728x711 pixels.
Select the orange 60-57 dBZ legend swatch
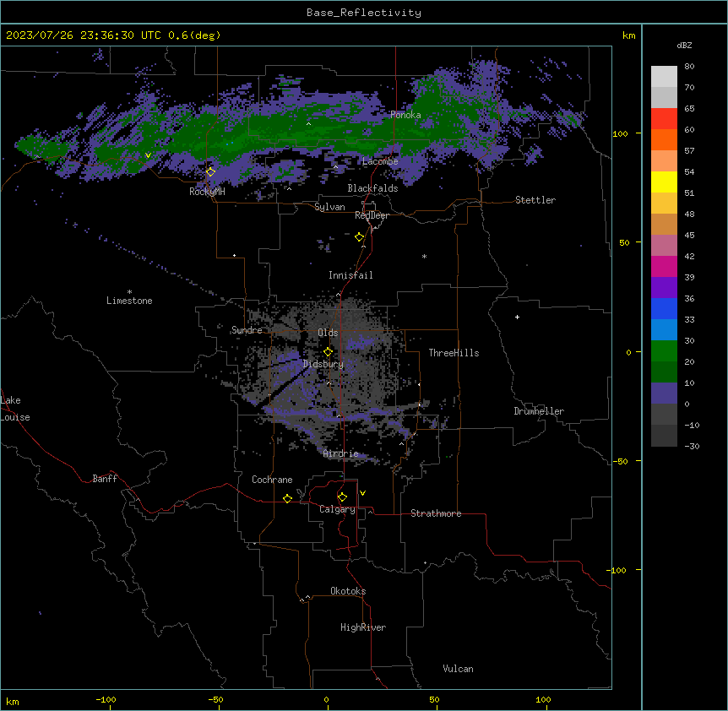pos(664,139)
